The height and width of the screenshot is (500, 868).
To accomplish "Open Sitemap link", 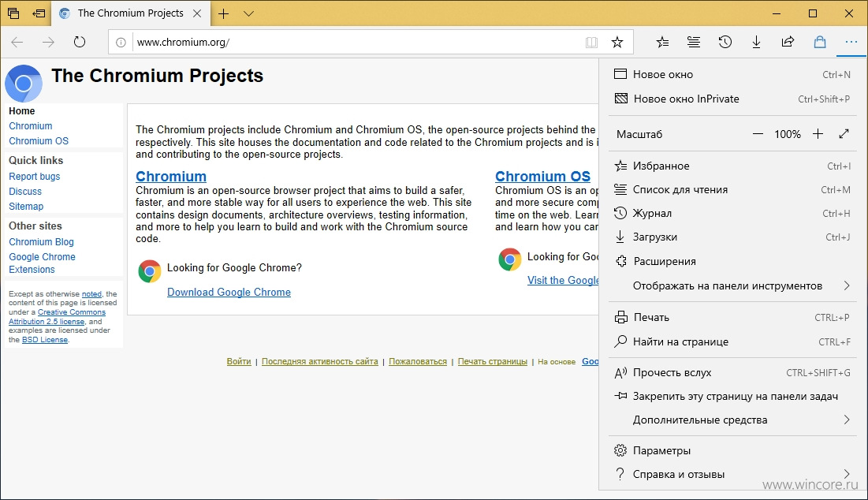I will click(x=26, y=207).
